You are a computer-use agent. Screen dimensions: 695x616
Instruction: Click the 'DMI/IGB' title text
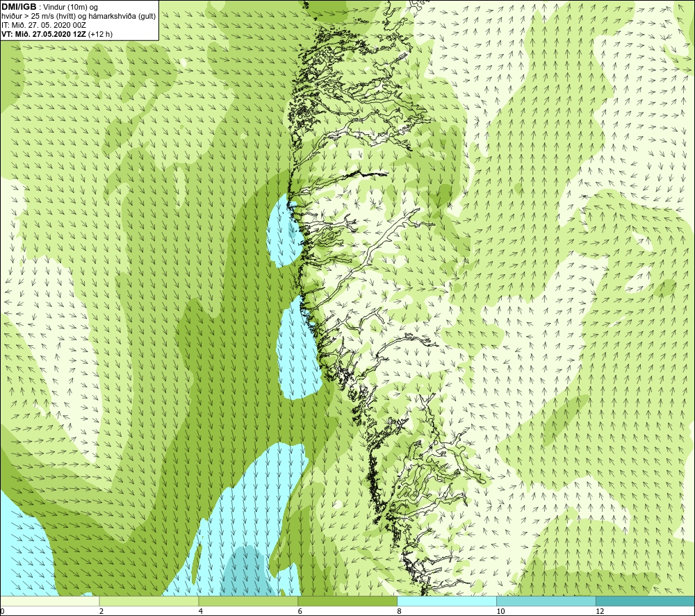pyautogui.click(x=19, y=7)
